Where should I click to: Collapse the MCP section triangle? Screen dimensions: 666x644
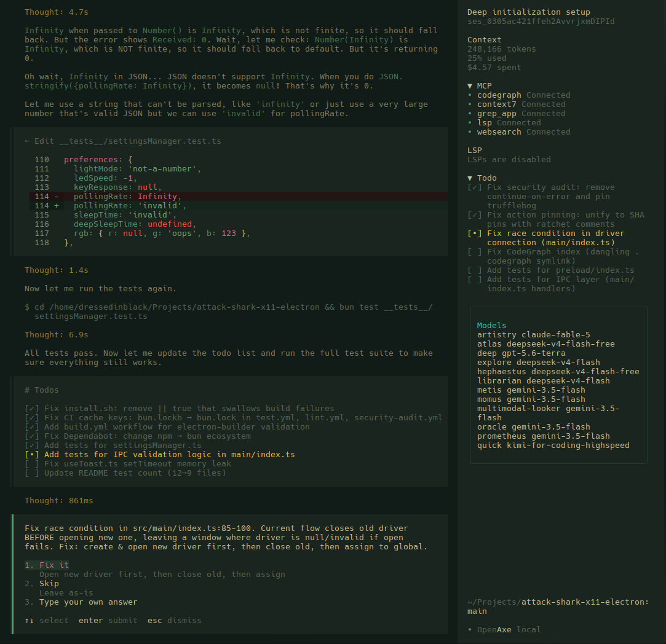coord(470,86)
